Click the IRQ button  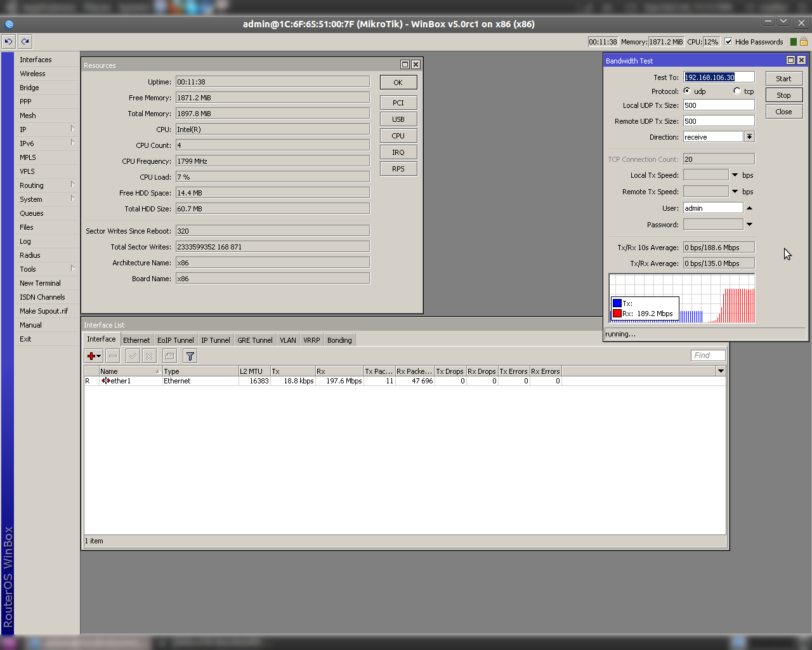pos(398,152)
